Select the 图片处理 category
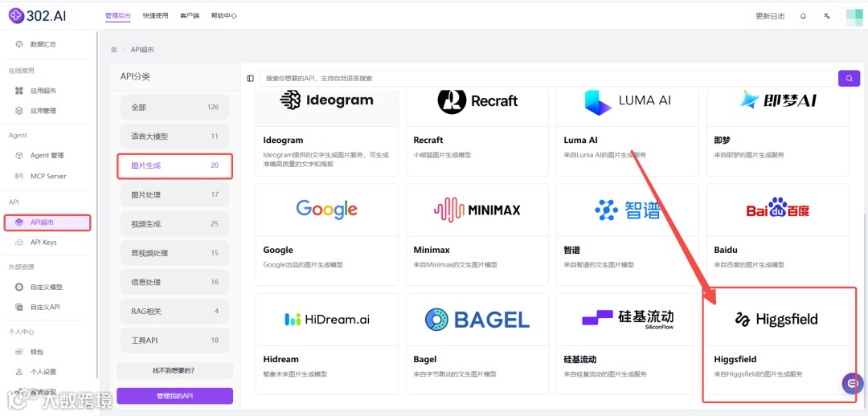 (x=175, y=194)
